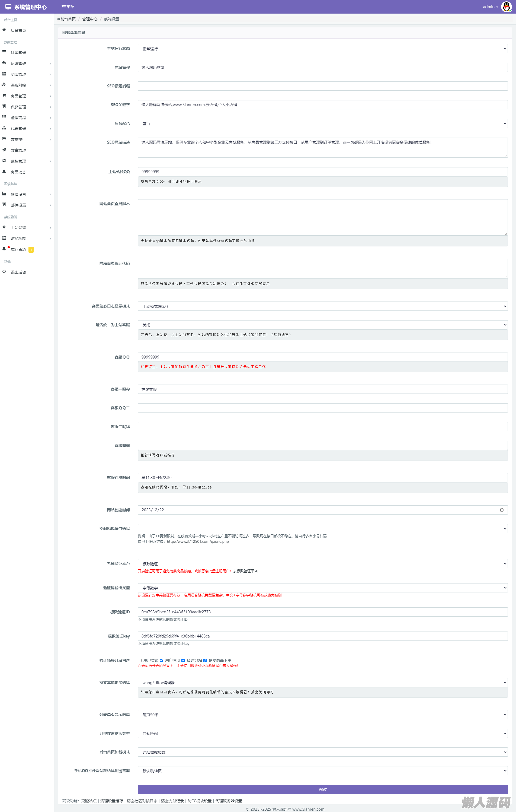Click the comments icon beside 运维管理
This screenshot has height=812, width=516.
point(4,63)
